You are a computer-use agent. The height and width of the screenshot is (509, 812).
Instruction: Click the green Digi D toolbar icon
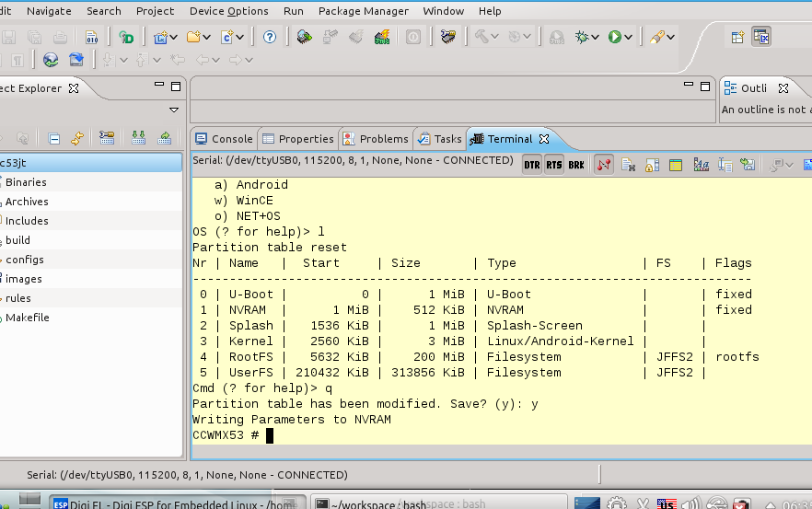(126, 37)
